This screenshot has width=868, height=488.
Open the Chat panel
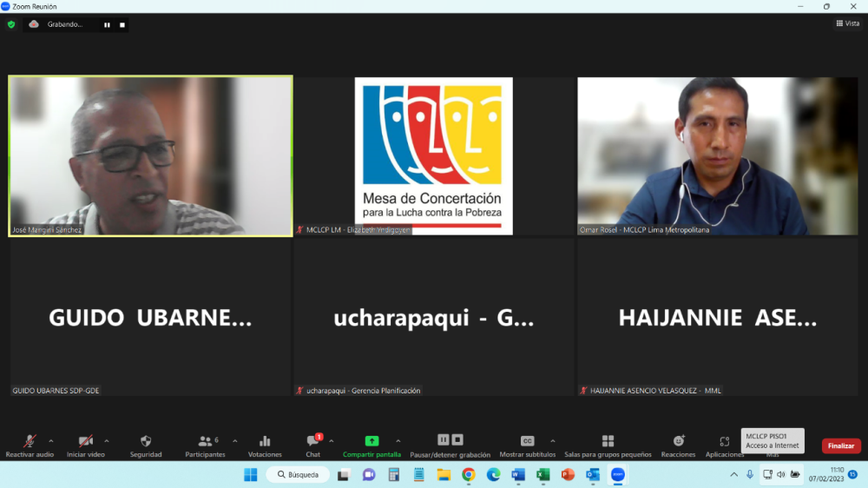tap(312, 445)
